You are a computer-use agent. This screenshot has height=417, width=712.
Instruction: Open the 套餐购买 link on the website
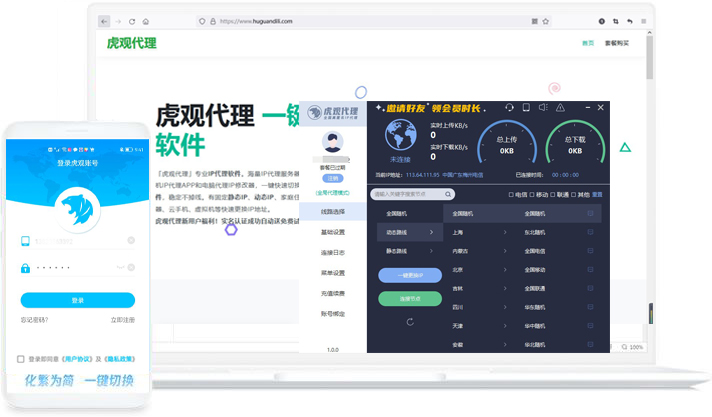coord(617,43)
